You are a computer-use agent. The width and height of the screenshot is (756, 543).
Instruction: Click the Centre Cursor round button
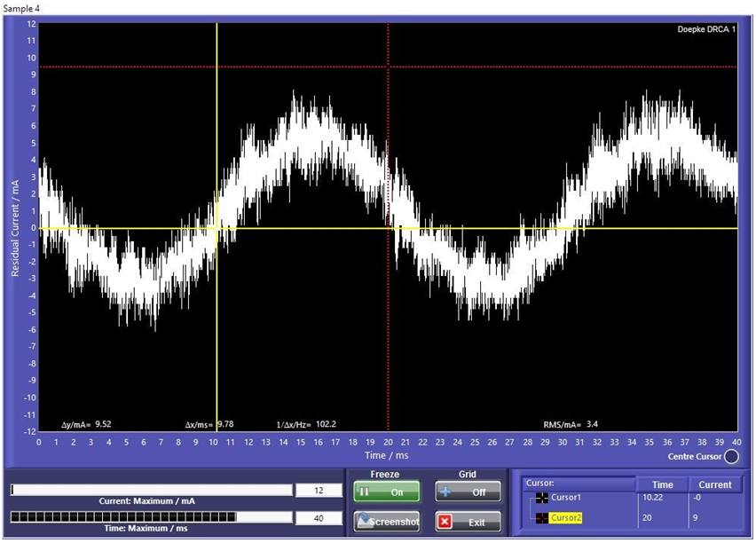tap(731, 457)
